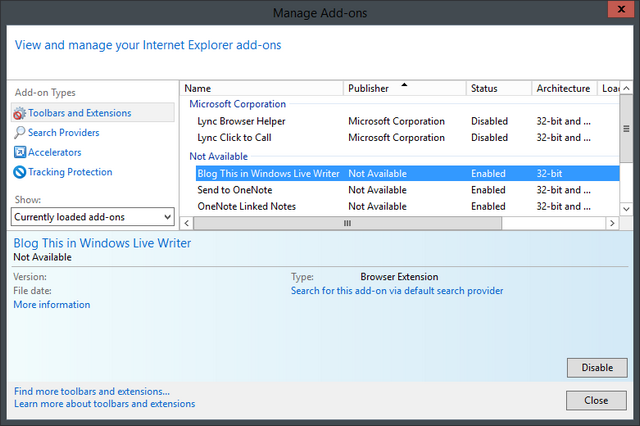Click the Disabled status of Lync Browser Helper
Screen dimensions: 640x426
(489, 121)
